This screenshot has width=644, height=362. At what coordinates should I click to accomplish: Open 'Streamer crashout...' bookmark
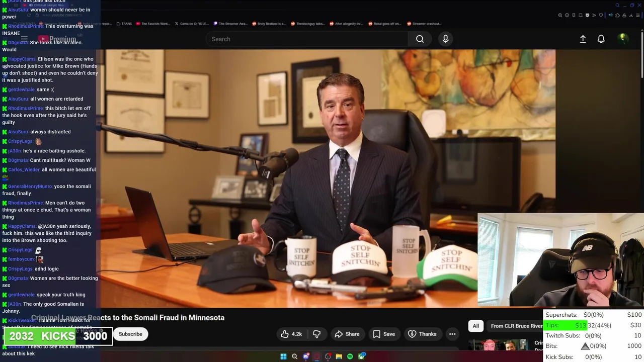coord(424,24)
